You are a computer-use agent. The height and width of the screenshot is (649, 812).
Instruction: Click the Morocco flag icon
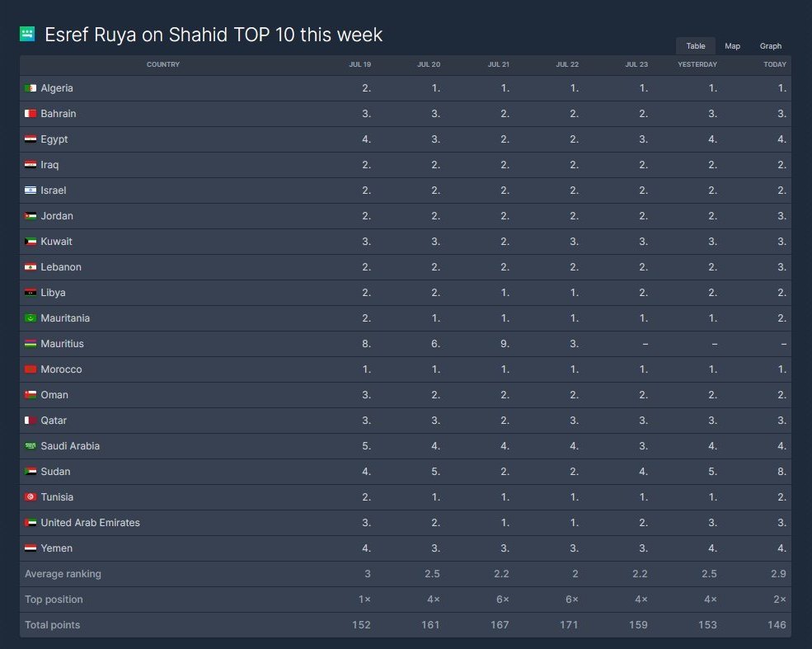pyautogui.click(x=31, y=369)
